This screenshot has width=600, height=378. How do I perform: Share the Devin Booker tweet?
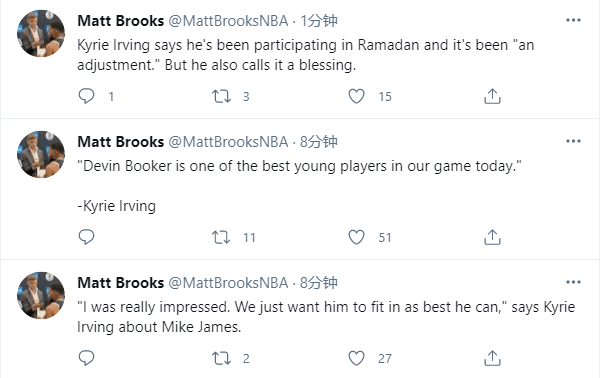pyautogui.click(x=492, y=237)
